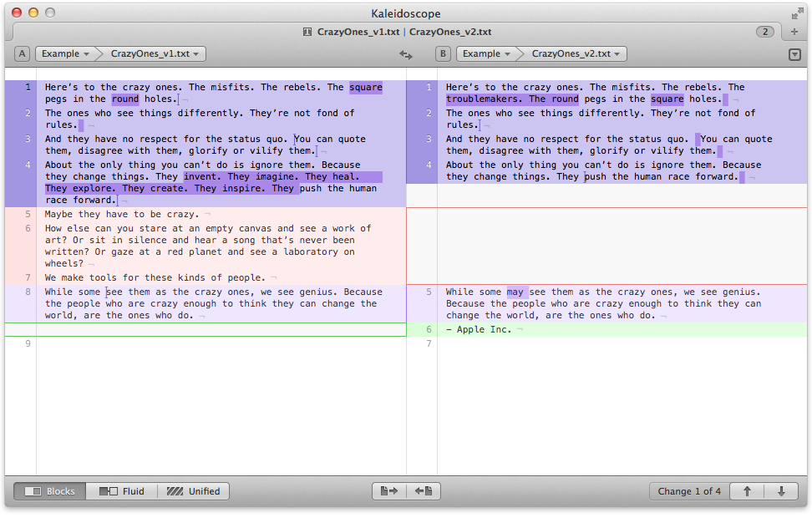Click the yellow minimize window button
812x518 pixels.
click(x=33, y=13)
